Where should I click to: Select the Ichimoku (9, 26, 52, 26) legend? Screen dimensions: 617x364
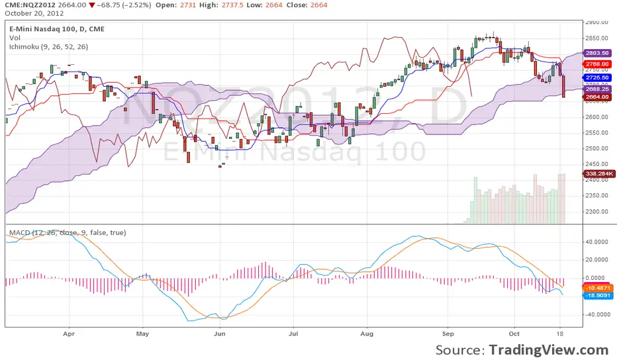click(x=49, y=47)
